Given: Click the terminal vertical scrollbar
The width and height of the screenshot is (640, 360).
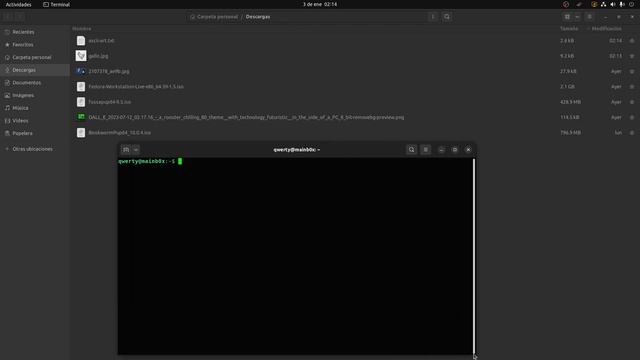Looking at the screenshot, I should [474, 256].
